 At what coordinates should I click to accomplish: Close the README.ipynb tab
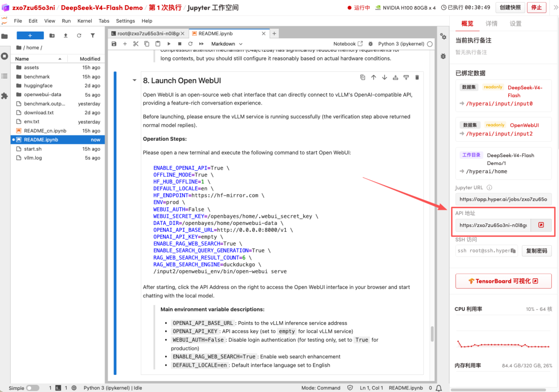(263, 34)
